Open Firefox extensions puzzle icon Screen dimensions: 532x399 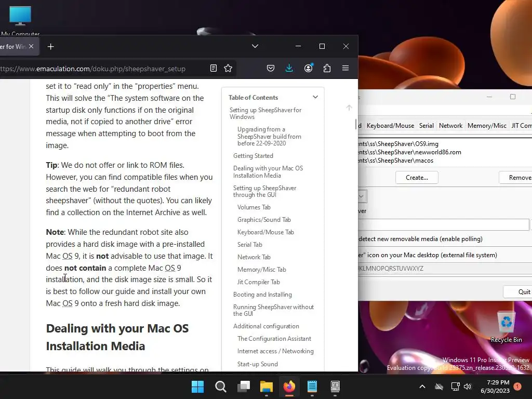point(327,68)
